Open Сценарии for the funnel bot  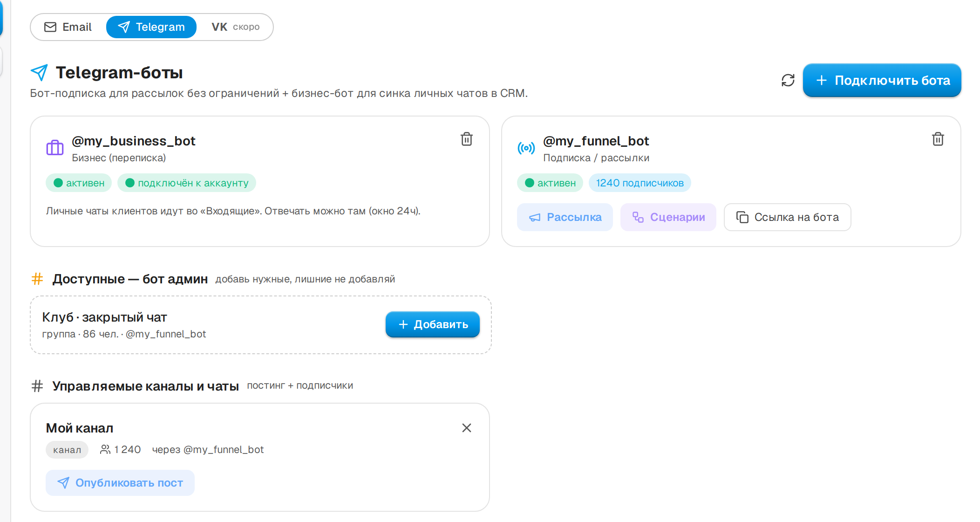(668, 217)
